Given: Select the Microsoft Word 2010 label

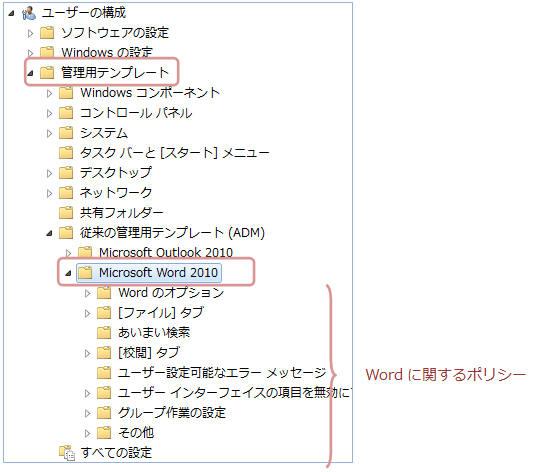Looking at the screenshot, I should (x=159, y=272).
